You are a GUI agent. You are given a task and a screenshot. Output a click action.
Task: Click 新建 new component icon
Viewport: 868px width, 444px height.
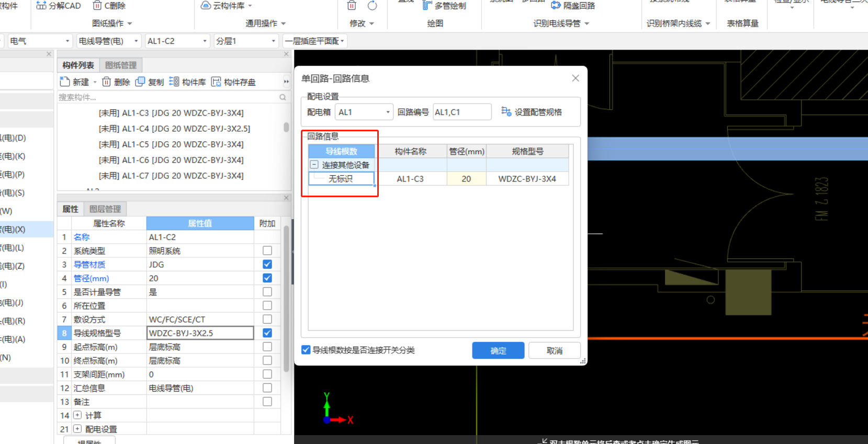[65, 82]
